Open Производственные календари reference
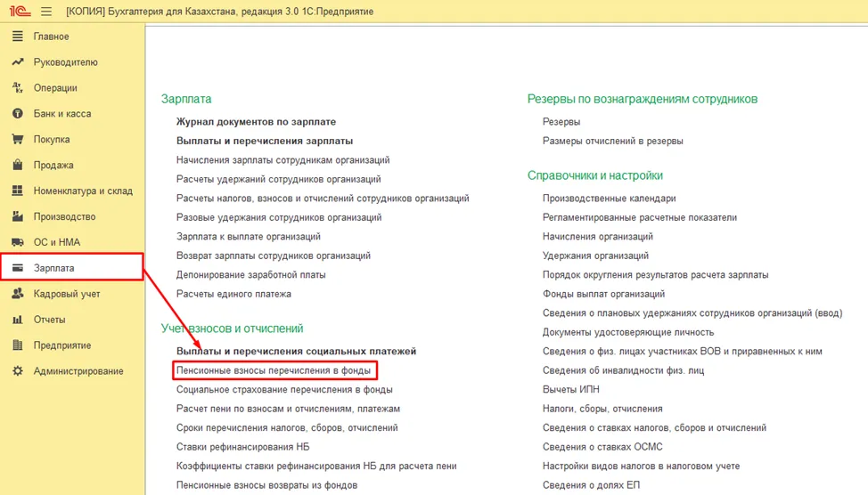The image size is (868, 495). (x=609, y=198)
